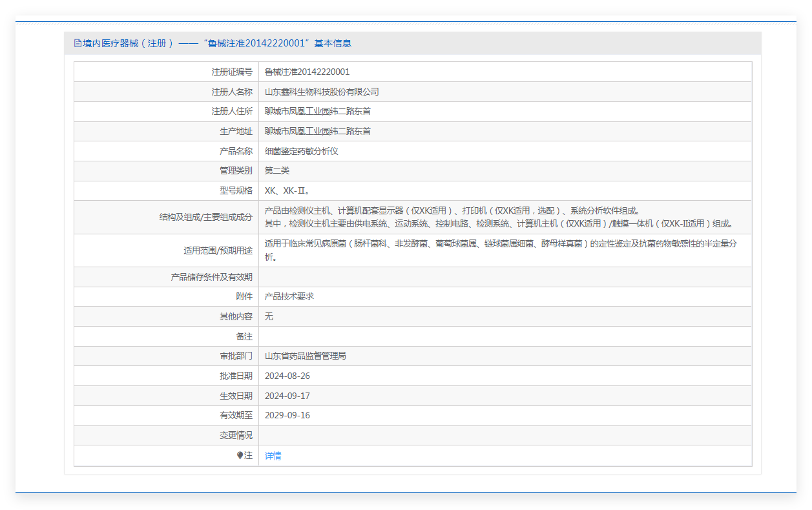Select registrant name 山东鑫科生物科技股份有限公司

(x=322, y=92)
